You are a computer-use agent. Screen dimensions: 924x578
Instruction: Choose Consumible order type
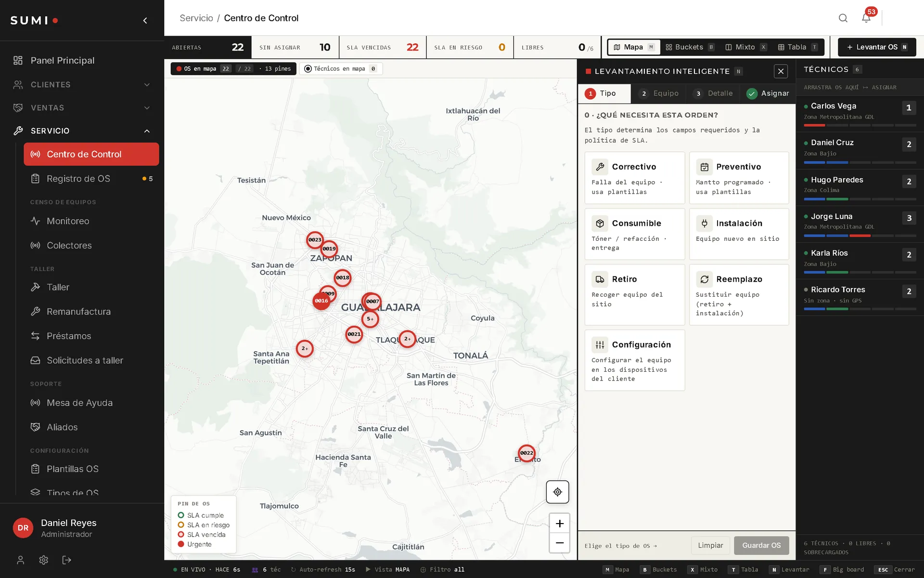(634, 234)
